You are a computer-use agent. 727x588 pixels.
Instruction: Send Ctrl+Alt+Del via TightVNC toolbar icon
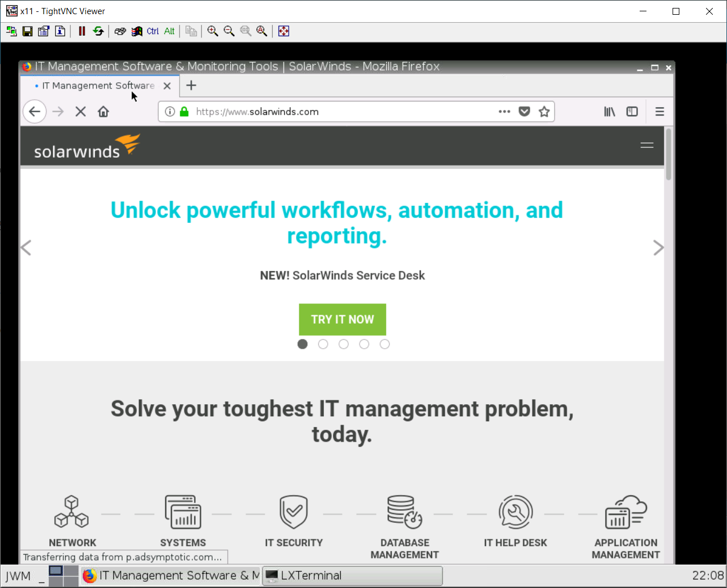click(120, 31)
